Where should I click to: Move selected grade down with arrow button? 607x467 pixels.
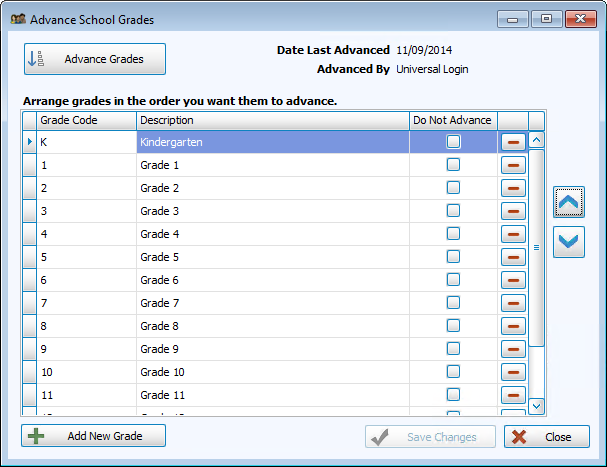coord(568,242)
